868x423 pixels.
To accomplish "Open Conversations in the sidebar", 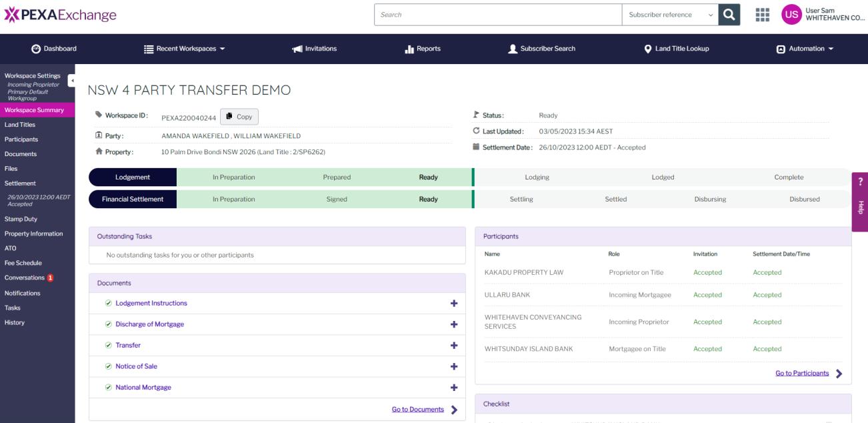I will pos(25,278).
